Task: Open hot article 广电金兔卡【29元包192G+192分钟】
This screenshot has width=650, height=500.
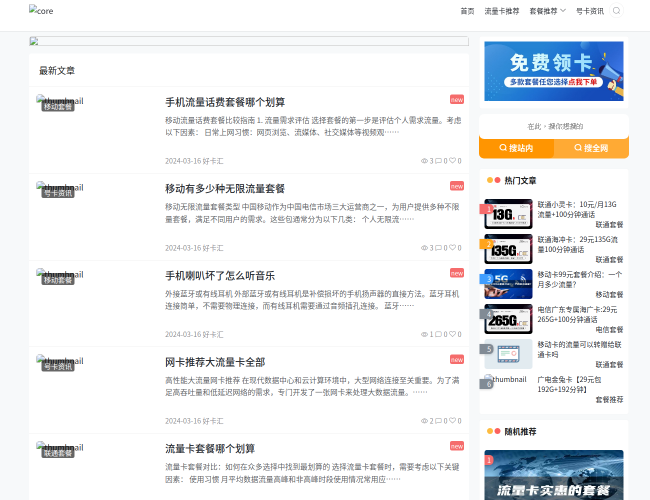Action: tap(569, 384)
